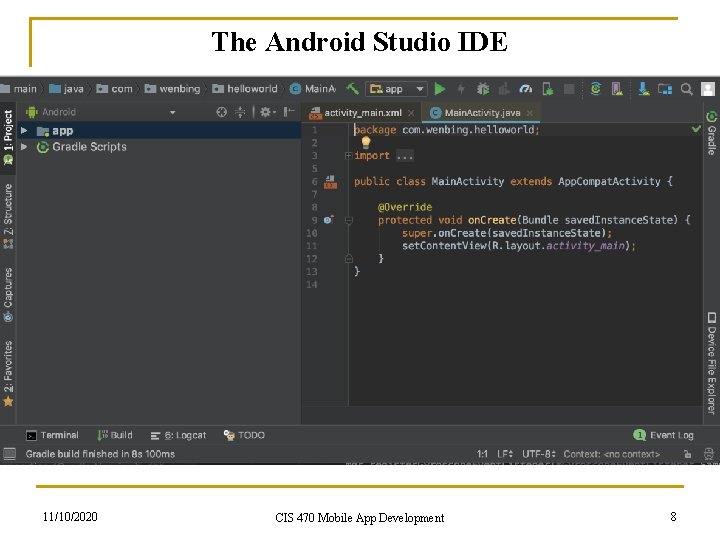Open the Event Log
This screenshot has height=540, width=720.
click(664, 435)
